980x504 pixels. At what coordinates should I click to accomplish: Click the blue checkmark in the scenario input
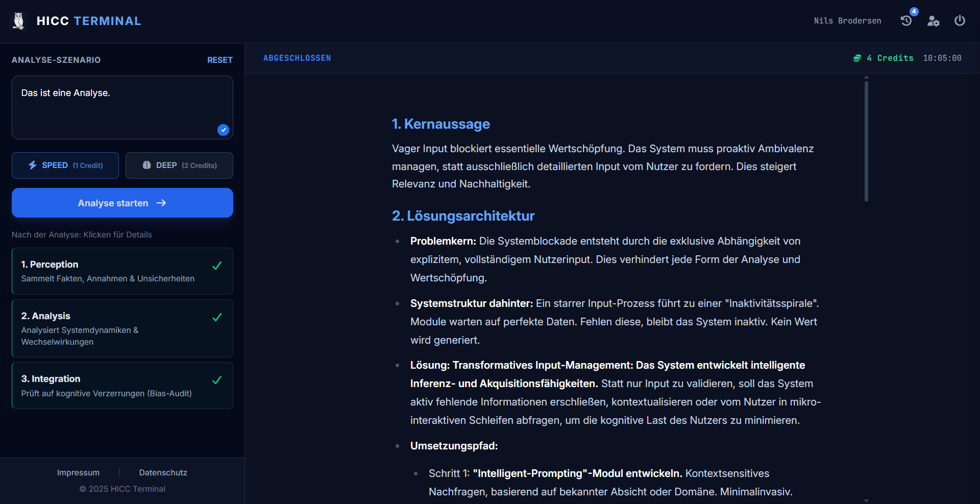[223, 130]
